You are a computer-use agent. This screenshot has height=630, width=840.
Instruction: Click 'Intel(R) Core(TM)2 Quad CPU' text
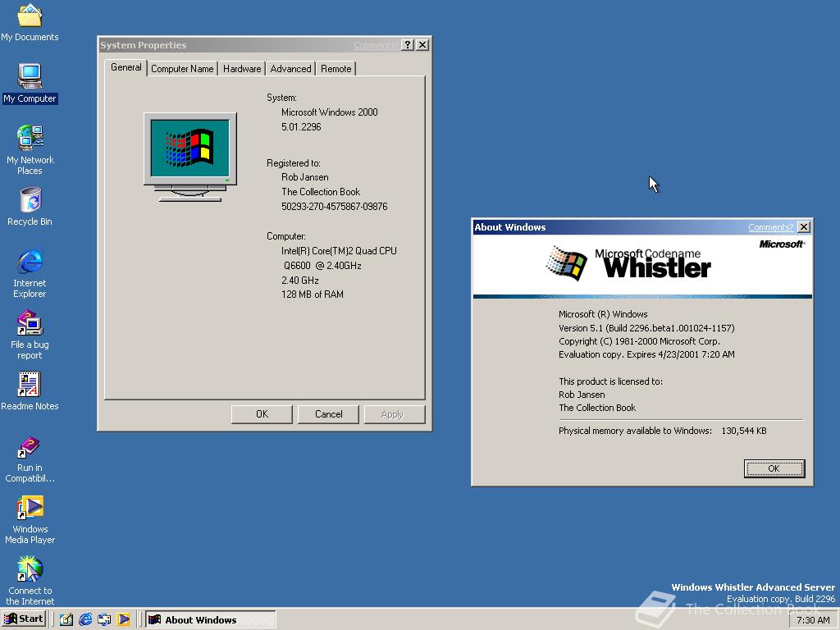(339, 251)
